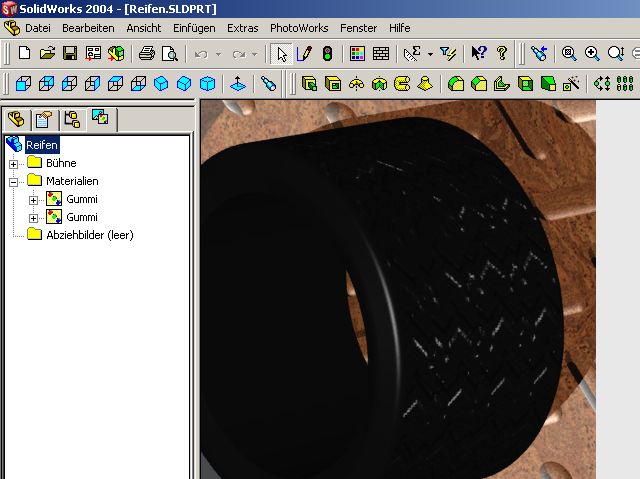Viewport: 640px width, 479px height.
Task: Click the What's This help cursor icon
Action: coord(478,53)
